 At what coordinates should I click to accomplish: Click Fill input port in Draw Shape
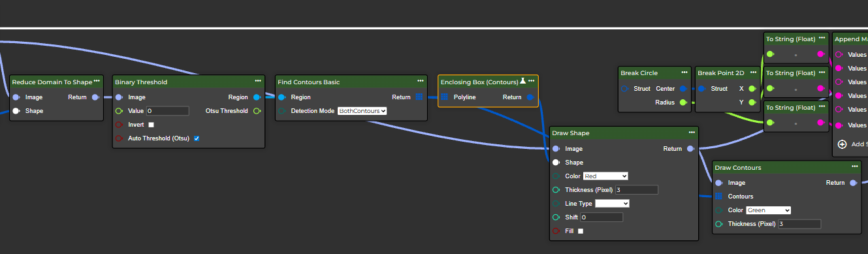point(556,231)
